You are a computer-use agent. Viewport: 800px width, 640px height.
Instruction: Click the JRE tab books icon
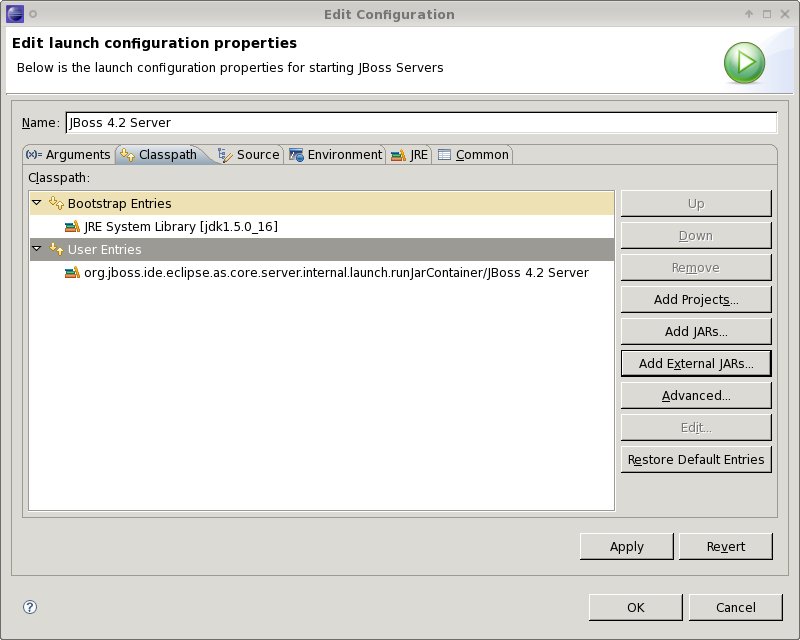tap(398, 155)
